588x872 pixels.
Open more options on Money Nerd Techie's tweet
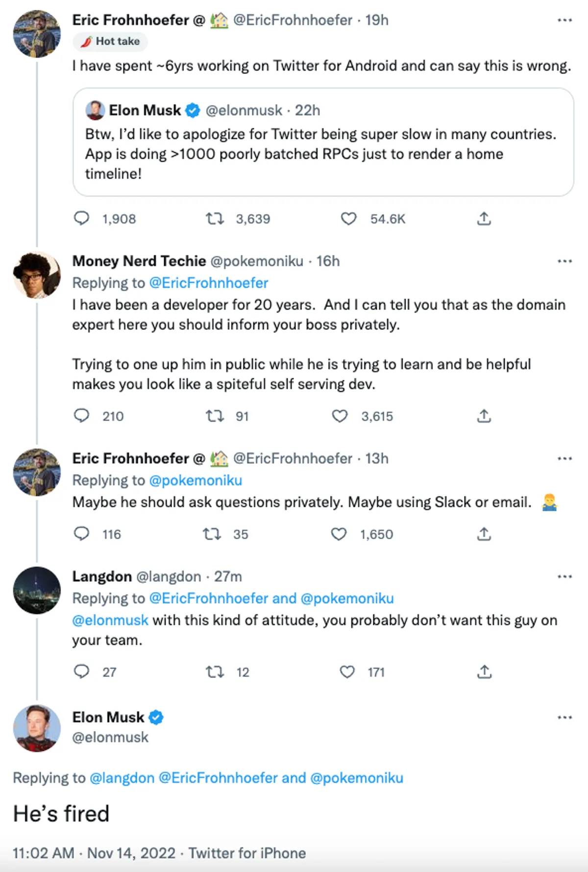[564, 261]
